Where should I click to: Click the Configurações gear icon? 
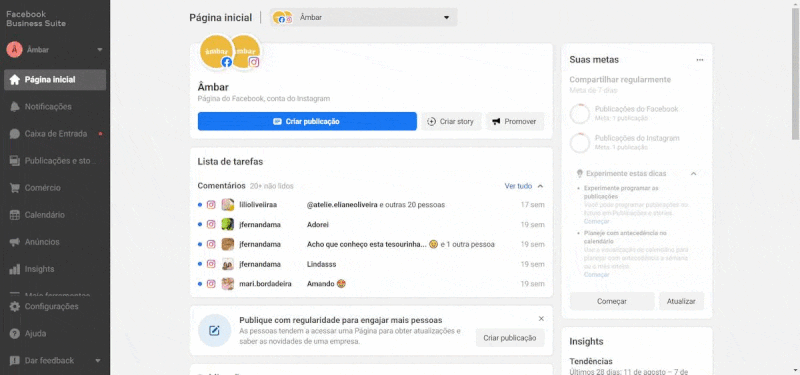coord(15,307)
